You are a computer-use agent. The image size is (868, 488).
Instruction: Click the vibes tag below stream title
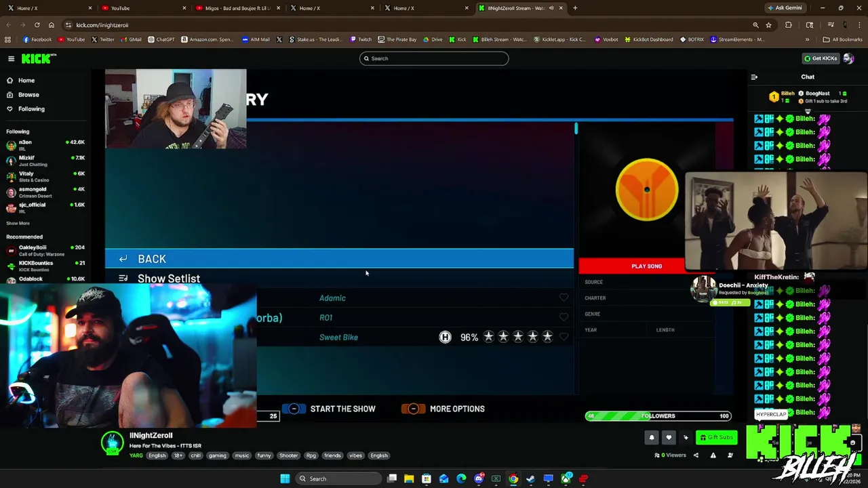point(355,455)
